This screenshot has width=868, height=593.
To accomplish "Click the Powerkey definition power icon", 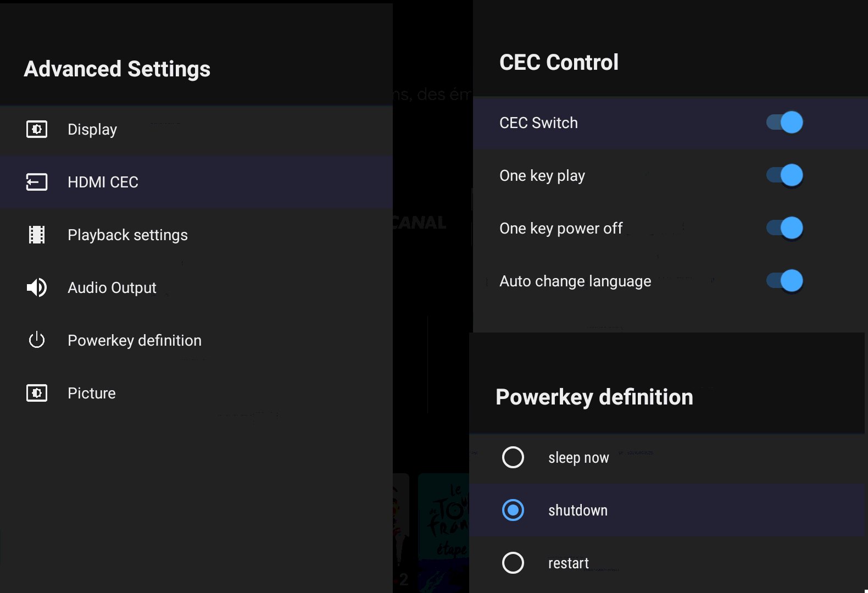I will click(x=37, y=340).
